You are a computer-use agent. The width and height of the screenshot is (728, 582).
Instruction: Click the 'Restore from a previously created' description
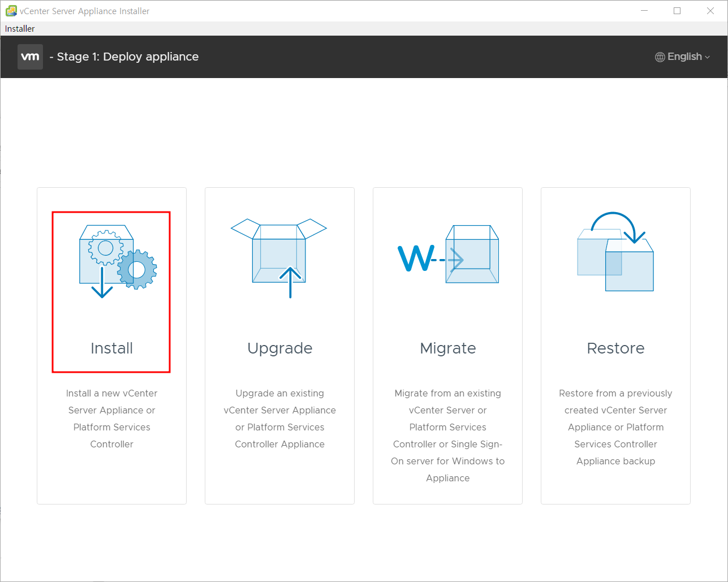615,427
